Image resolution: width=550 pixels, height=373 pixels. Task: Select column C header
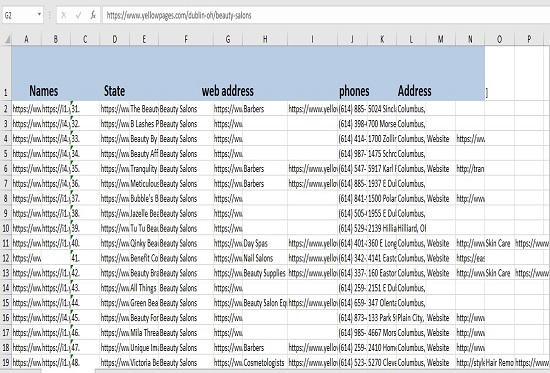[x=85, y=39]
